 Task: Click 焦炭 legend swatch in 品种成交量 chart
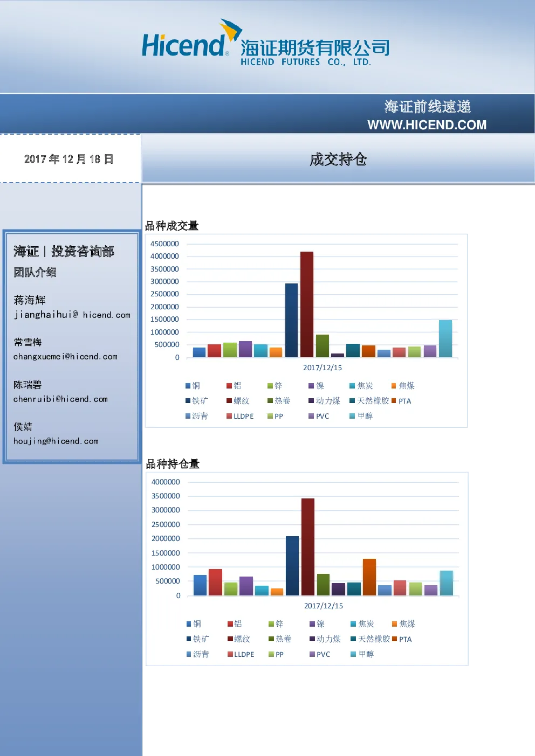(352, 386)
